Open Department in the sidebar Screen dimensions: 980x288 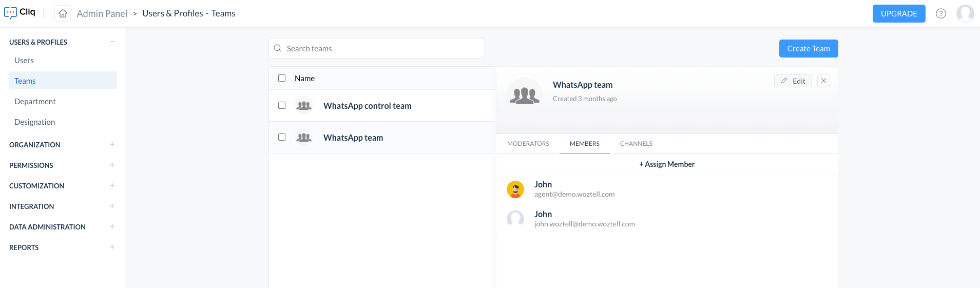(x=63, y=101)
